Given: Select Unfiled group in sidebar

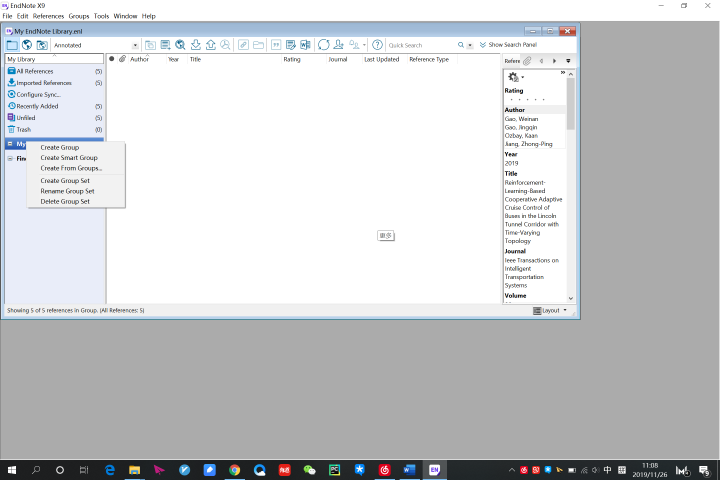Looking at the screenshot, I should point(55,118).
